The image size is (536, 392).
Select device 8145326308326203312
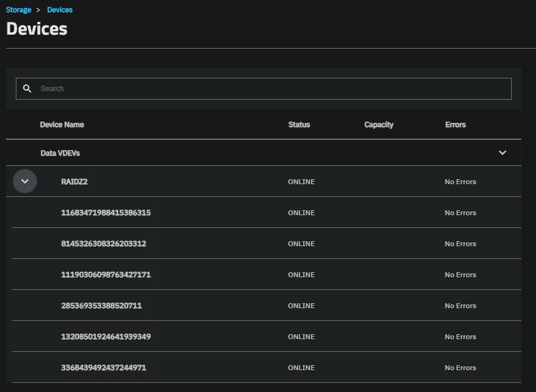pos(103,244)
